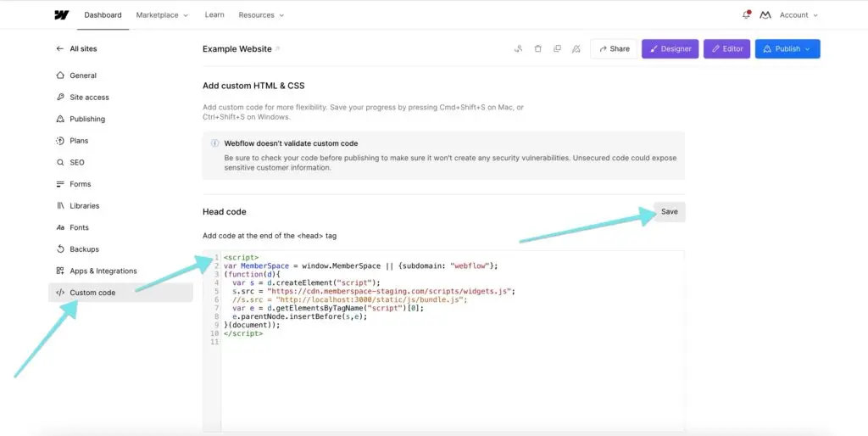Save the Head code
The width and height of the screenshot is (868, 436).
point(670,211)
